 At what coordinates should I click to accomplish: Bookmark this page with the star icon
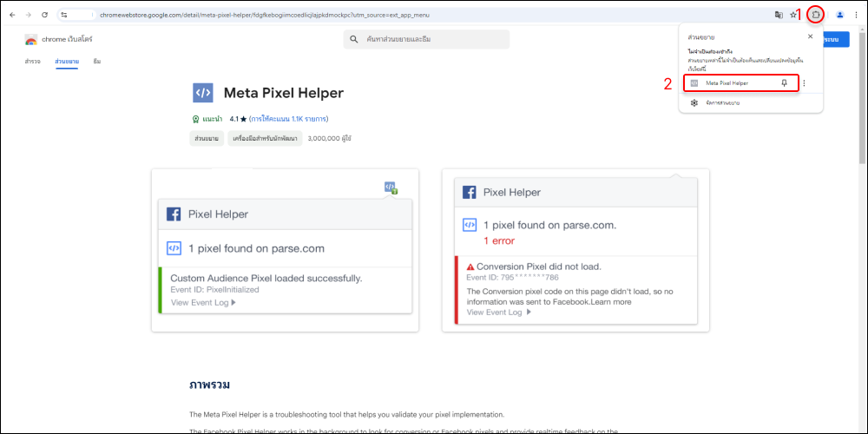[x=792, y=15]
